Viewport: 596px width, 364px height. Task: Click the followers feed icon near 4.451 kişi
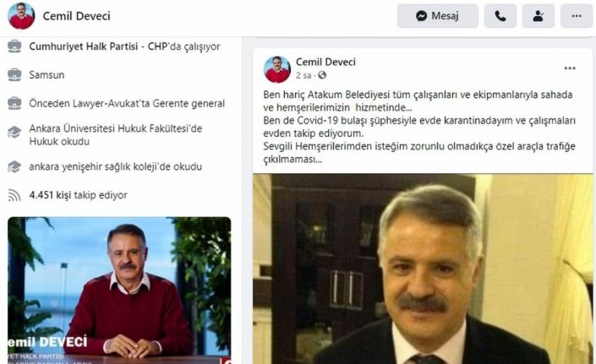pos(14,195)
